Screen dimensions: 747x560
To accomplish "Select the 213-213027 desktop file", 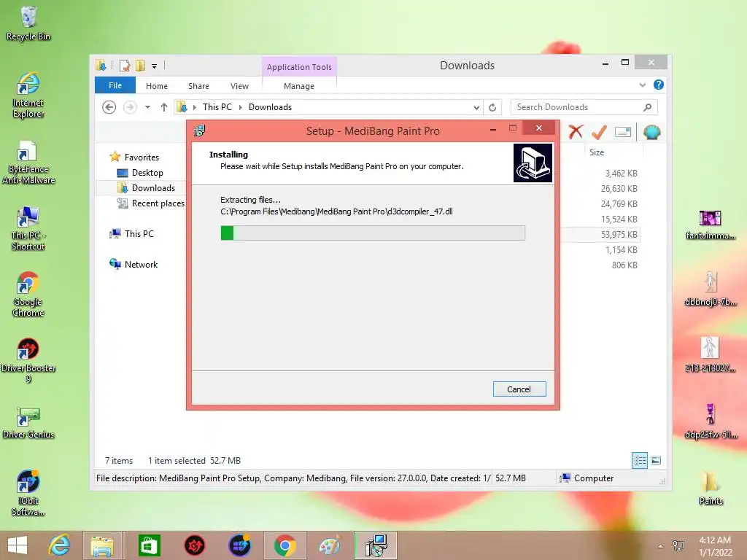I will [x=711, y=355].
